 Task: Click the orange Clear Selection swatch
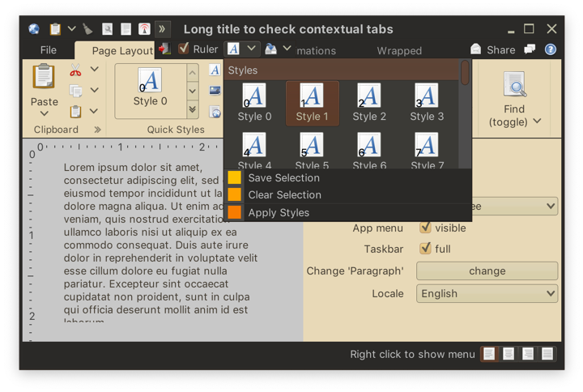coord(234,194)
